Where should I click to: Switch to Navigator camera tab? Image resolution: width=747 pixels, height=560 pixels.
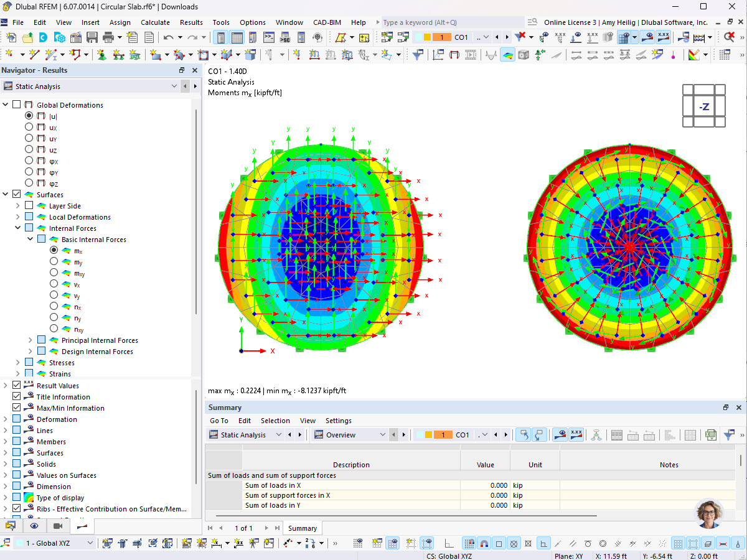click(58, 526)
